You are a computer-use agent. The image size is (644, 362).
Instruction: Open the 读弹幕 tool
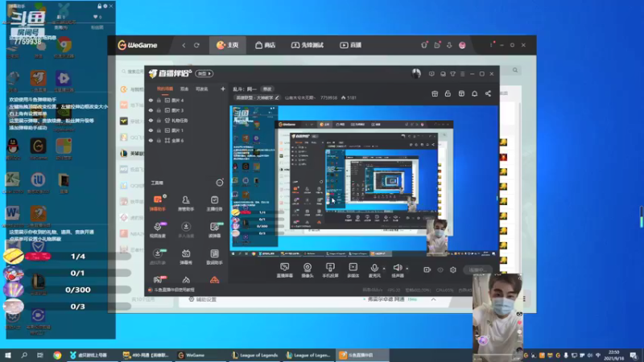(214, 230)
